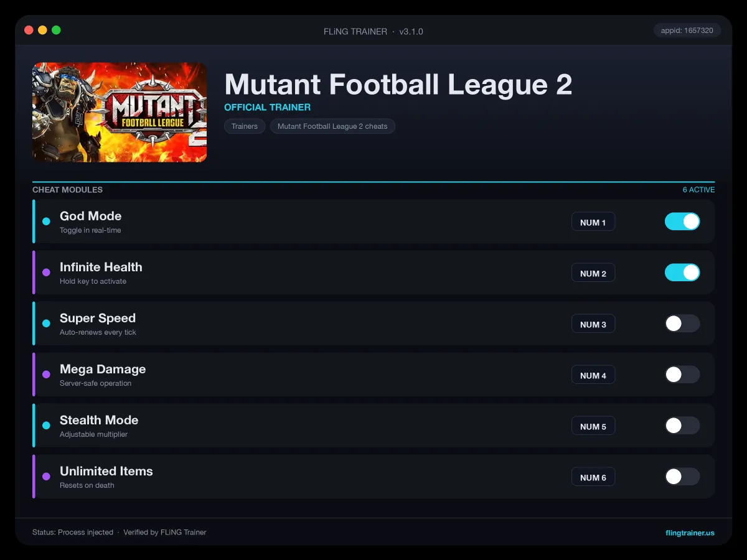
Task: Enable the Super Speed toggle
Action: coord(682,324)
